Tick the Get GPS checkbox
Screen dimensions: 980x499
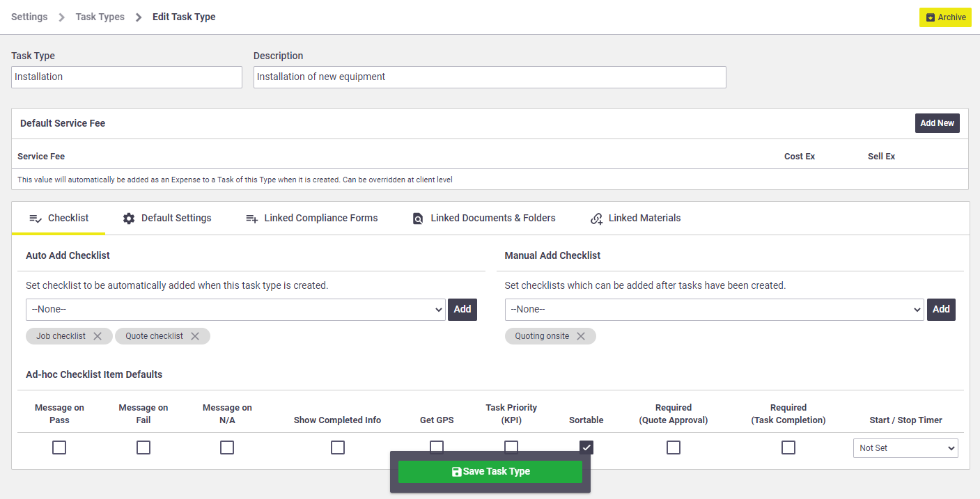tap(437, 446)
